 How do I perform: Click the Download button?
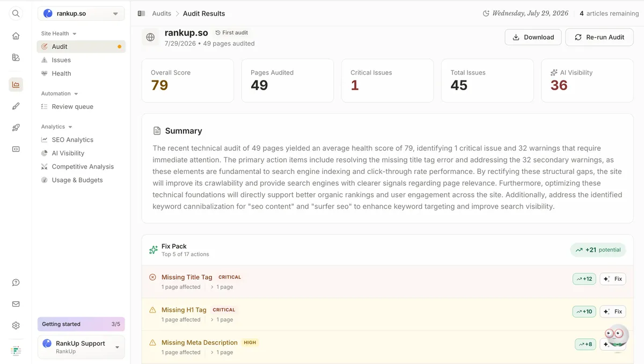click(x=533, y=37)
